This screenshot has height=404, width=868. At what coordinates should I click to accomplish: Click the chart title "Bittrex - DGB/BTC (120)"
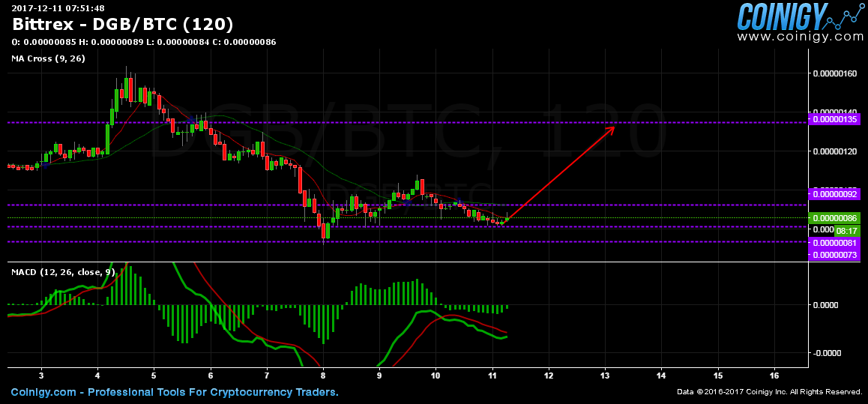122,24
